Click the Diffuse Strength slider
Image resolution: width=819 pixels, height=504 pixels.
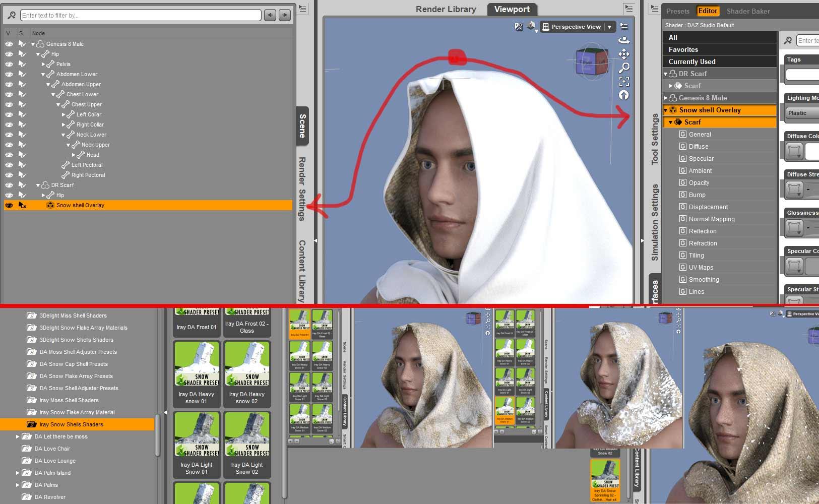point(812,190)
